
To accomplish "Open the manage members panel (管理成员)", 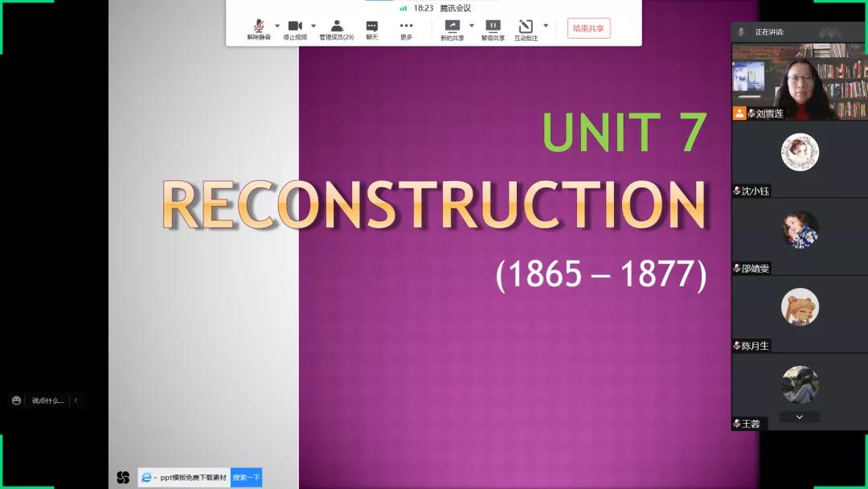I will pos(337,27).
